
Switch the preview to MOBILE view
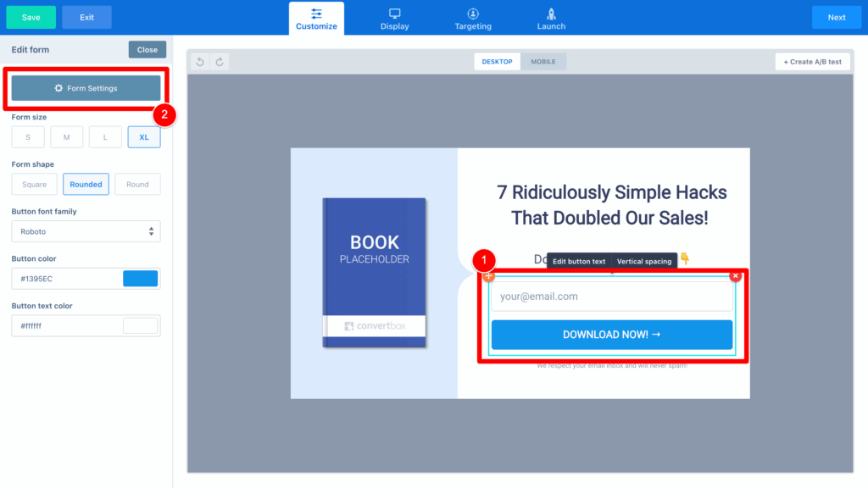click(543, 62)
